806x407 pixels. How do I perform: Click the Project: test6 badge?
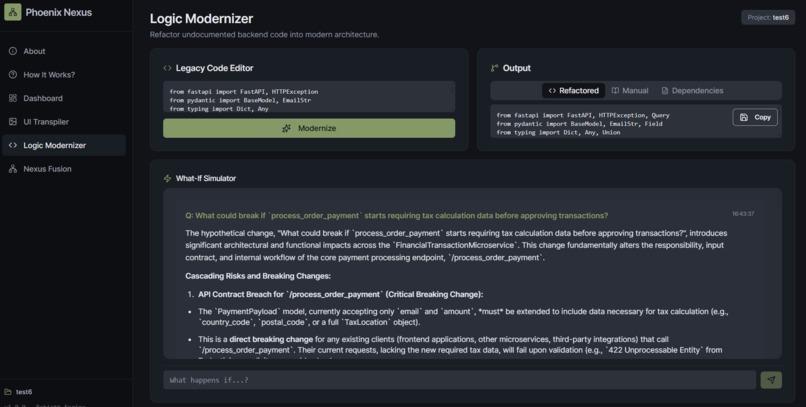click(x=768, y=17)
